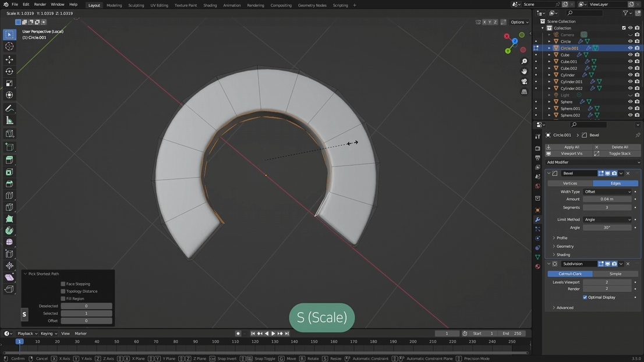The height and width of the screenshot is (362, 644).
Task: Select the Scale tool
Action: (x=9, y=83)
